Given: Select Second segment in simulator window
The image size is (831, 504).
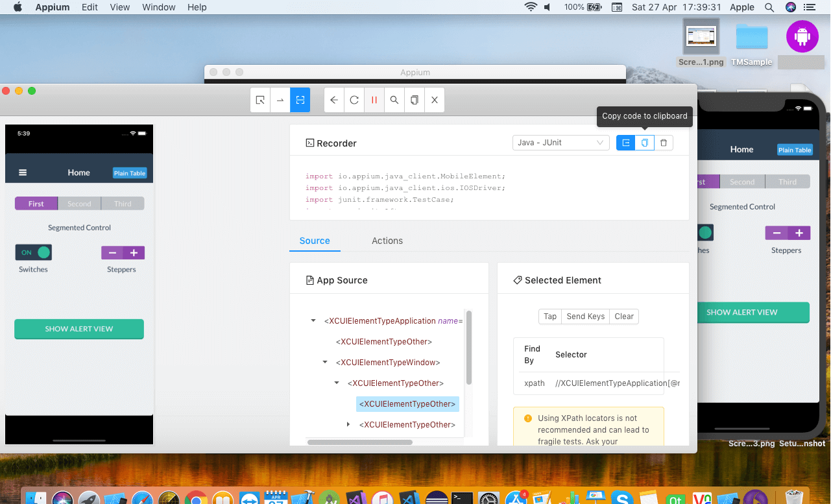Looking at the screenshot, I should [742, 182].
